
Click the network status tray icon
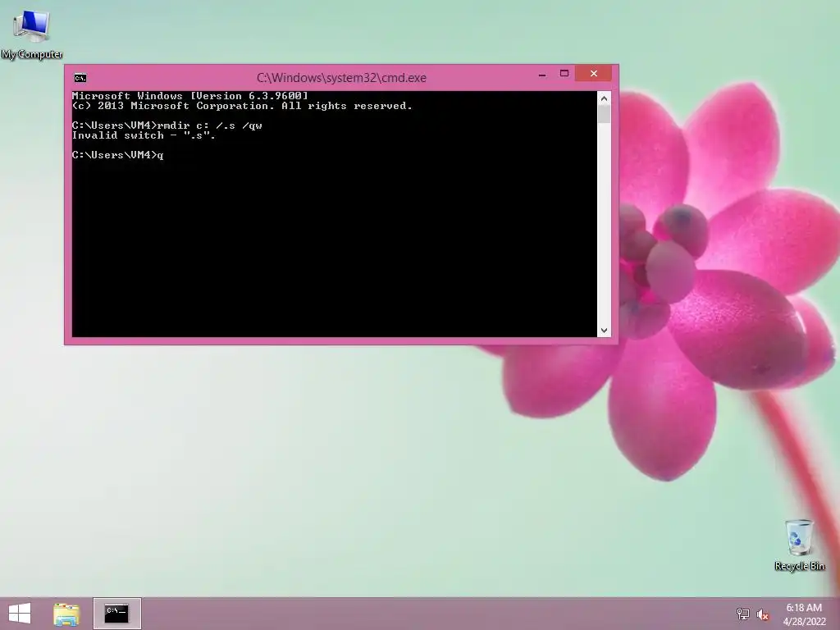point(742,614)
